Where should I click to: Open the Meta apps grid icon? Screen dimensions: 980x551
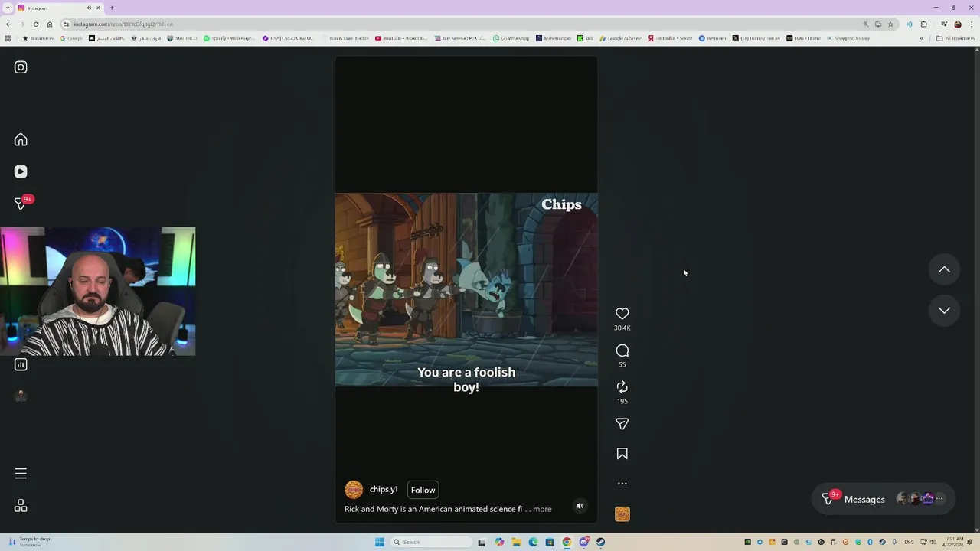pyautogui.click(x=21, y=506)
